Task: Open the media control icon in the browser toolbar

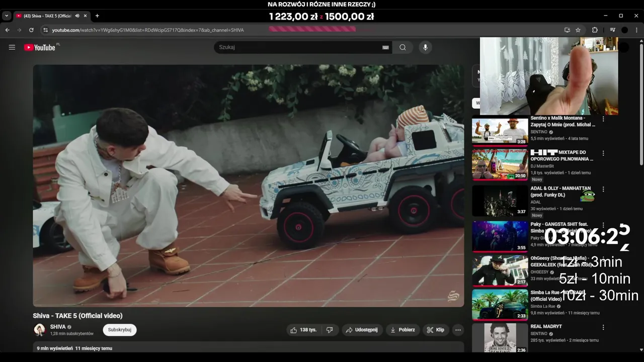Action: pos(612,30)
